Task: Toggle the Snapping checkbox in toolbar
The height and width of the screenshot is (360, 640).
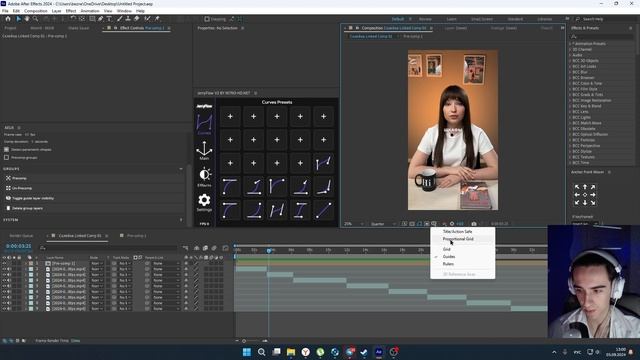Action: (x=207, y=19)
